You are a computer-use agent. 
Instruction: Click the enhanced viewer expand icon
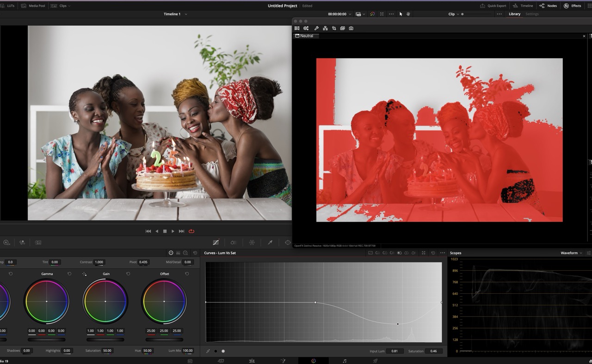click(x=382, y=14)
